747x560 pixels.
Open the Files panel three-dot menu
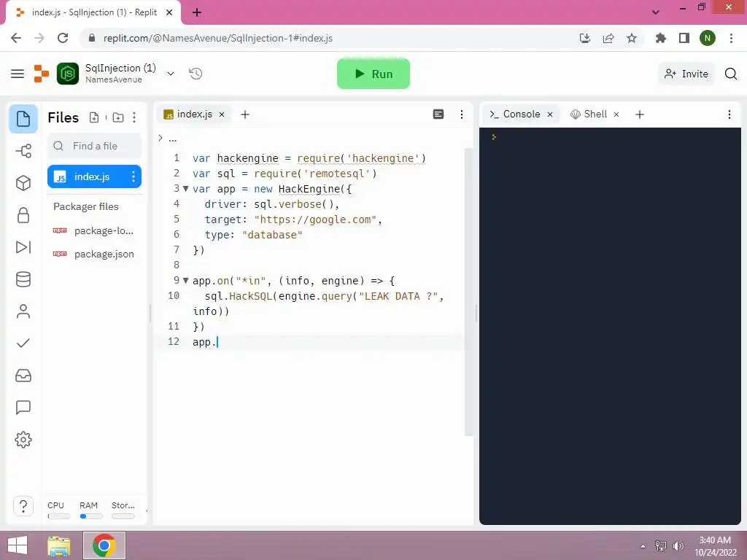click(x=134, y=117)
